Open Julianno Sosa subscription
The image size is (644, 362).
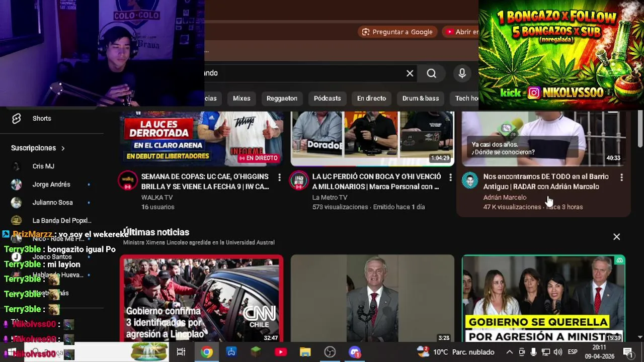coord(52,203)
